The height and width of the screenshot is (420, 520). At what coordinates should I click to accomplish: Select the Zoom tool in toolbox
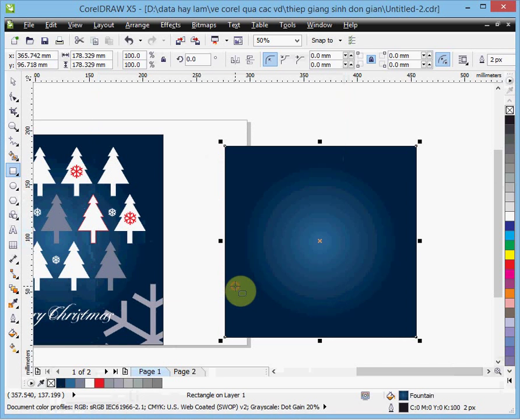13,127
